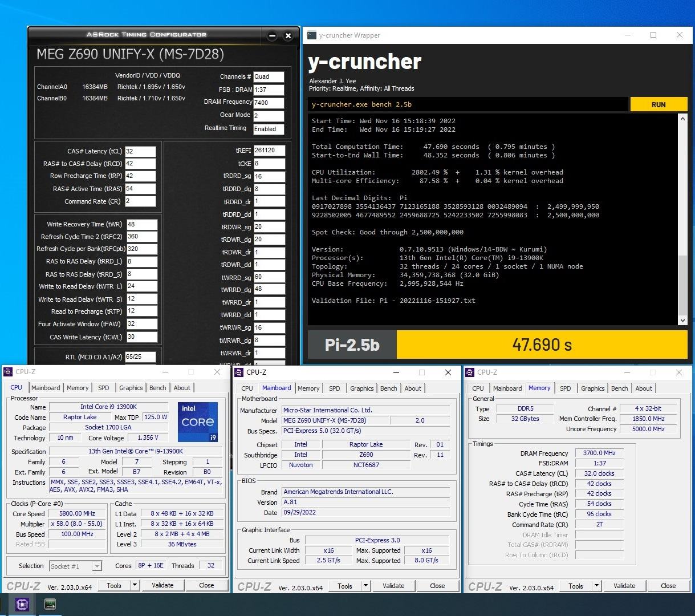The width and height of the screenshot is (695, 616).
Task: Click the Write Recovery Time (tWR) field
Action: point(141,224)
